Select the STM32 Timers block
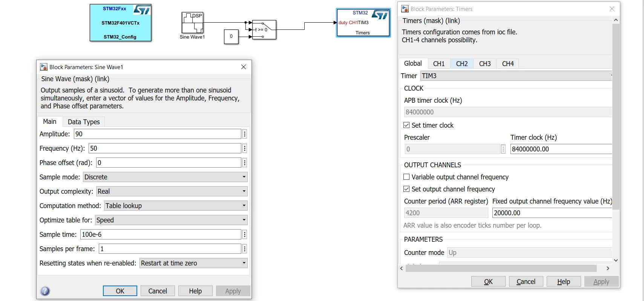This screenshot has width=644, height=301. point(363,23)
